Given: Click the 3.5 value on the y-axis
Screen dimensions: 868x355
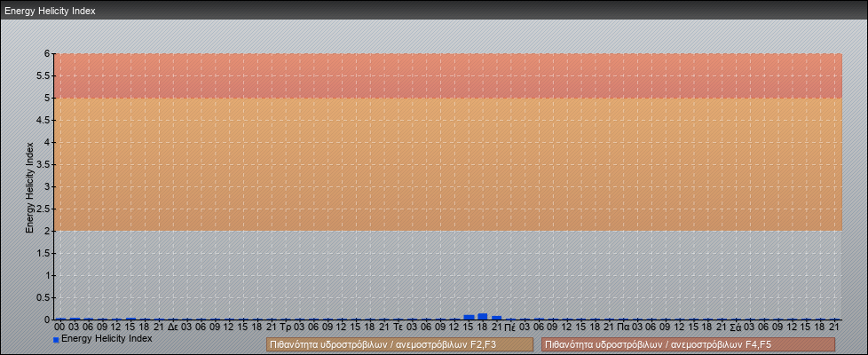Looking at the screenshot, I should [44, 164].
